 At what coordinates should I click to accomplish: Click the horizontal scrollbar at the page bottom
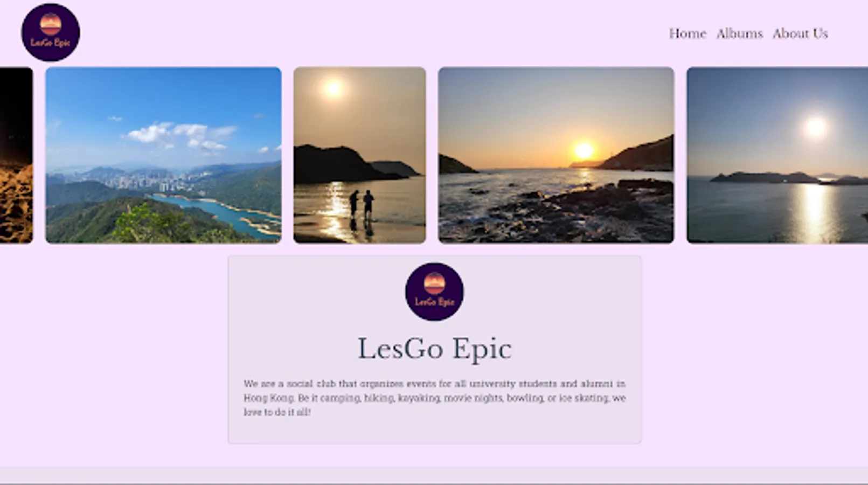(x=434, y=475)
